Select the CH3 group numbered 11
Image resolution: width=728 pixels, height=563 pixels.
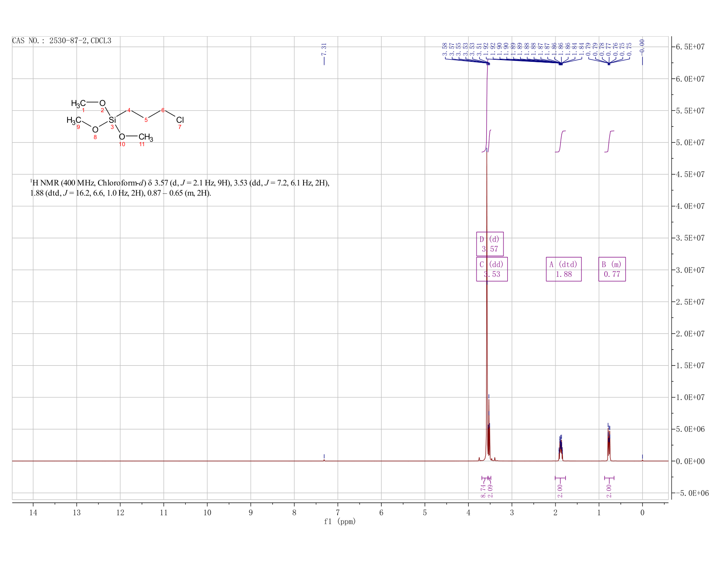coord(146,137)
